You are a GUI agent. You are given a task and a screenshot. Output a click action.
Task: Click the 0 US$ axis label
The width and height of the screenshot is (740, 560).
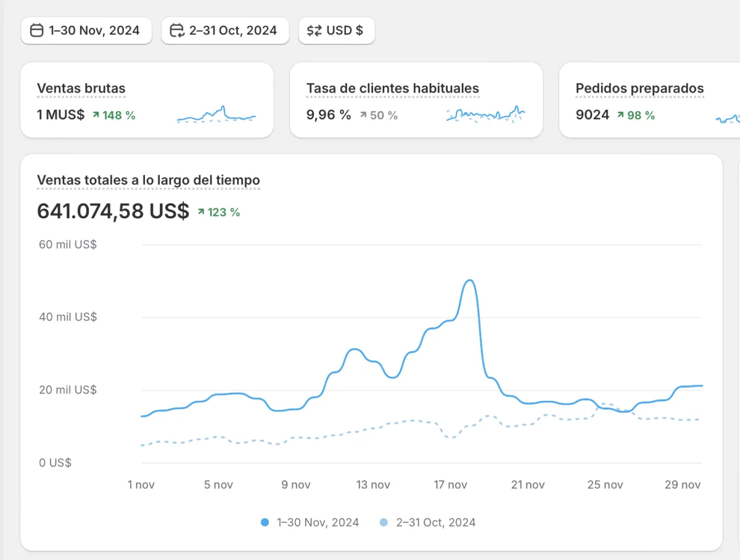[x=55, y=463]
